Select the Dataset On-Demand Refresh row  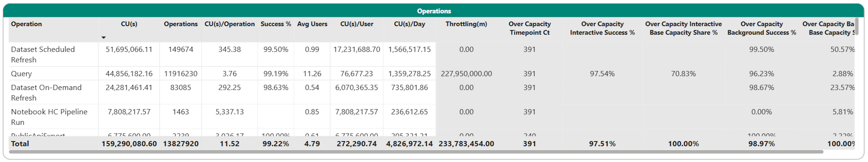click(431, 93)
